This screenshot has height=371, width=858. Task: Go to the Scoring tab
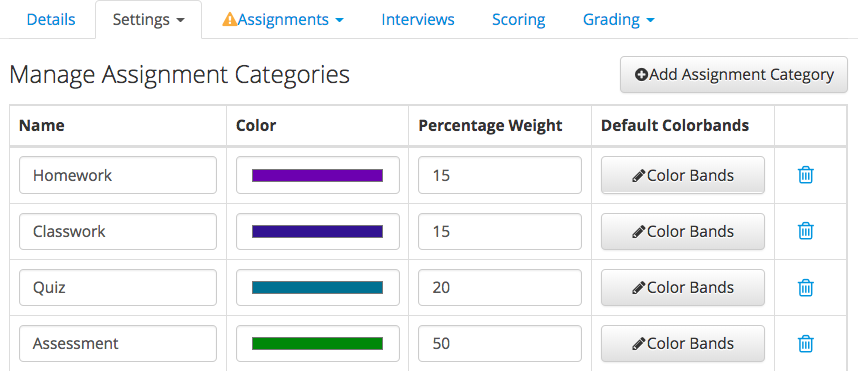(519, 20)
